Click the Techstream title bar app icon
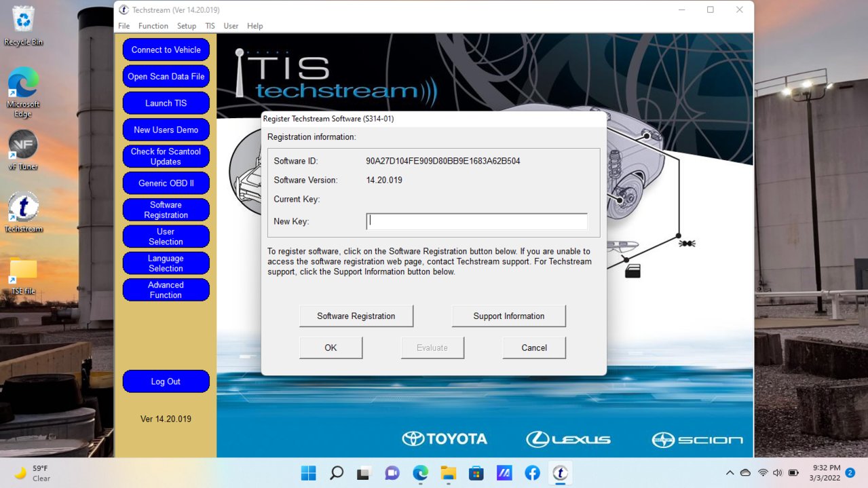The width and height of the screenshot is (868, 488). pyautogui.click(x=123, y=10)
